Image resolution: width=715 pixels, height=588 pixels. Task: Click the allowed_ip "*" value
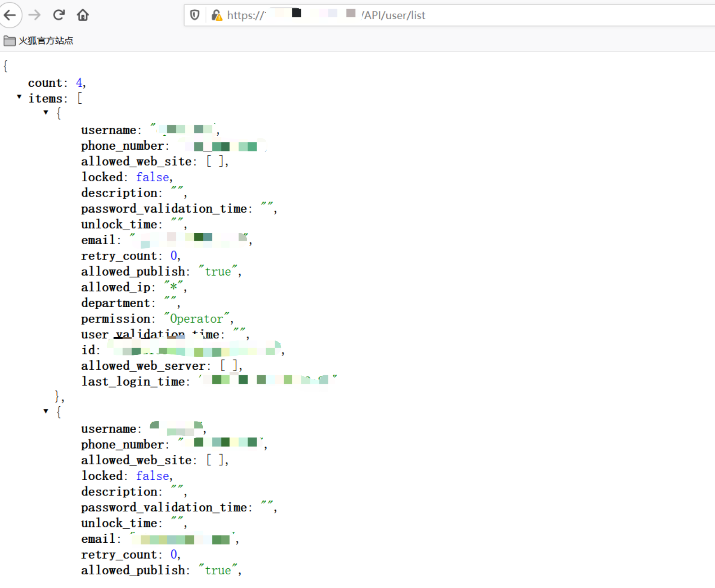click(173, 287)
